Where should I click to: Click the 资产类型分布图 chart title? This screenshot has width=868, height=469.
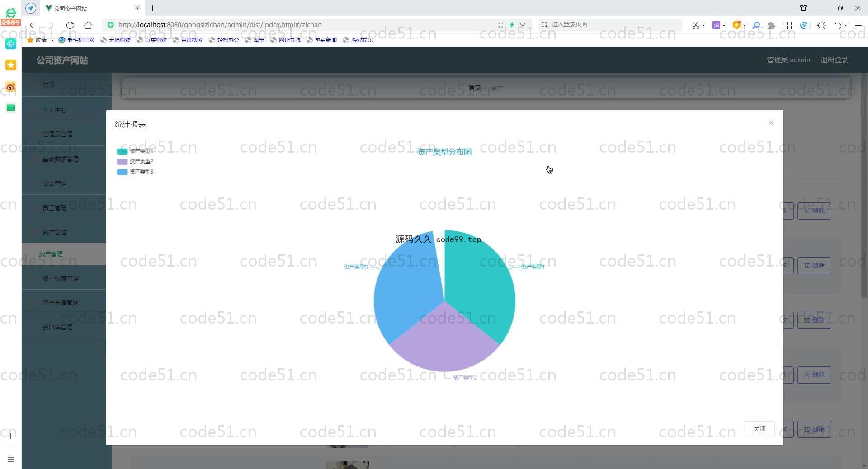444,152
